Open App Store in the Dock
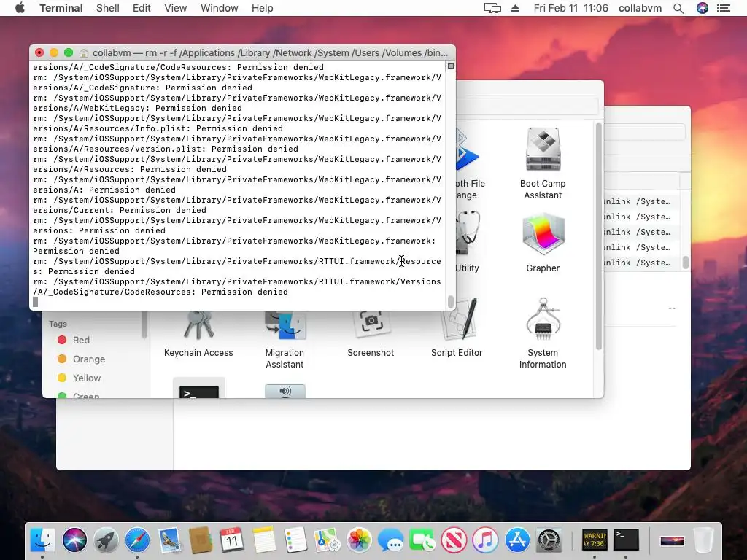Screen dimensions: 747x560 click(x=517, y=540)
